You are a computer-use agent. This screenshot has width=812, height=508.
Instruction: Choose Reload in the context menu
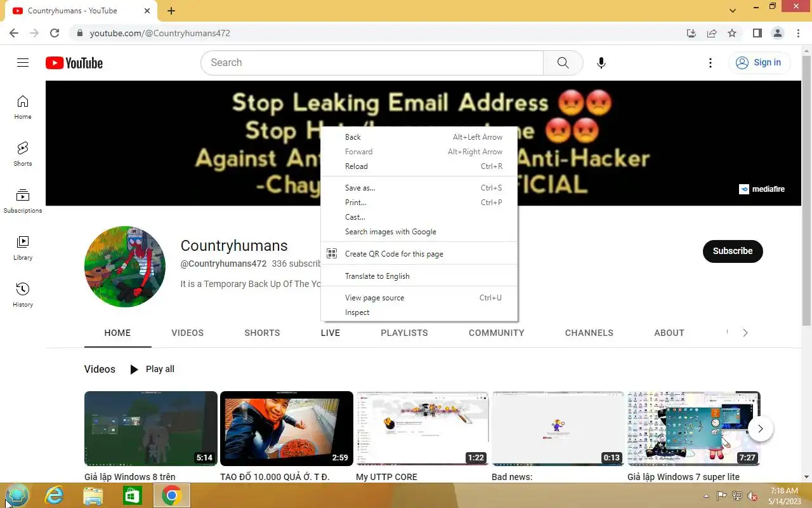point(419,166)
